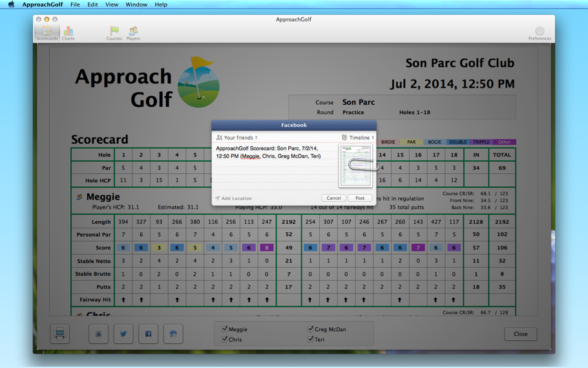Viewport: 588px width, 368px height.
Task: Share scorecard via the Mail stamp icon
Action: 98,334
